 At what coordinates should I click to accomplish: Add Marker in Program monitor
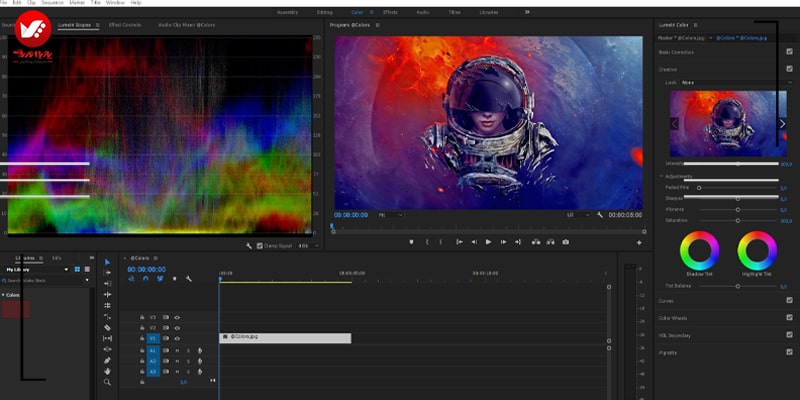(x=411, y=242)
